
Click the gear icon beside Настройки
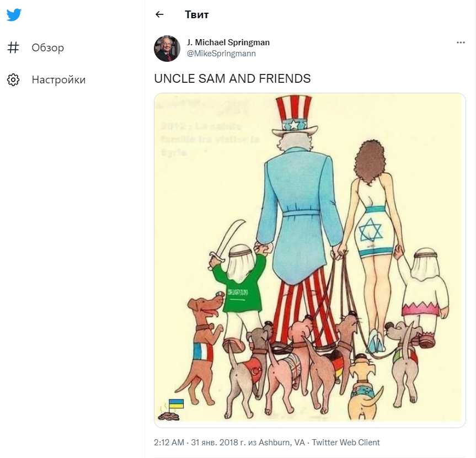[x=14, y=79]
